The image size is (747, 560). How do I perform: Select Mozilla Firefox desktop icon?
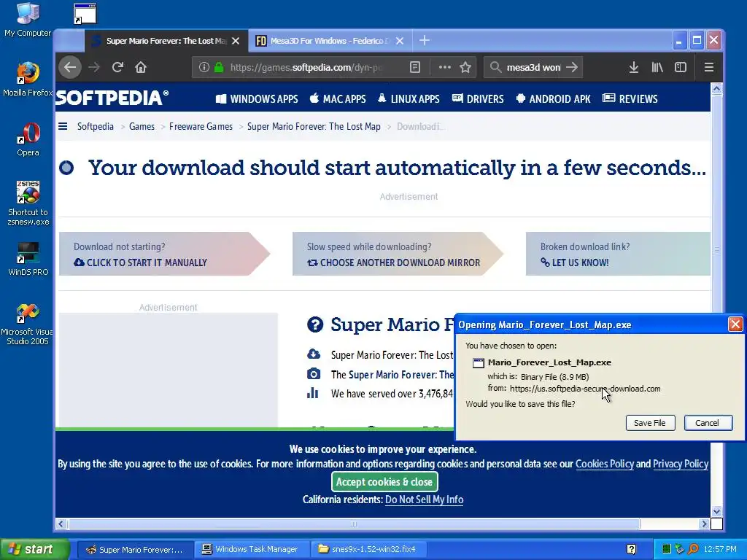pos(28,79)
